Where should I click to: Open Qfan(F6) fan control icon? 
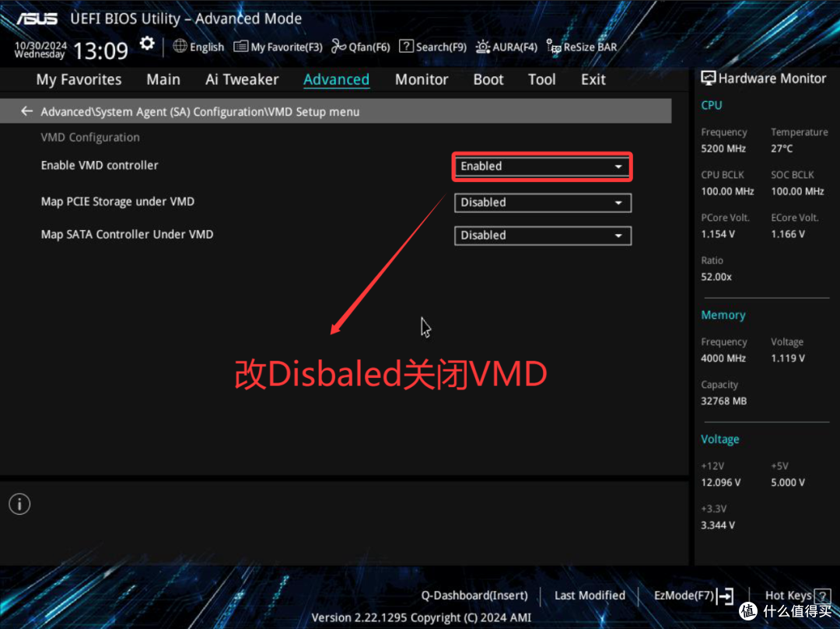click(338, 47)
